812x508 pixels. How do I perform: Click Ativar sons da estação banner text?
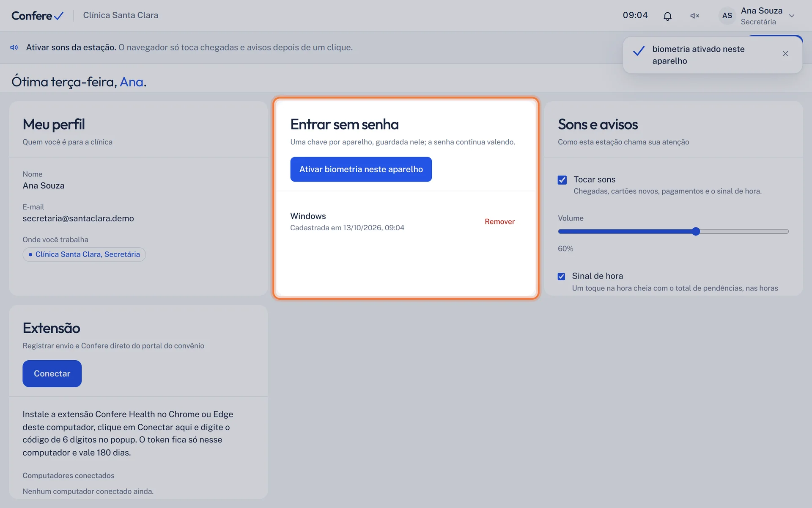[71, 47]
